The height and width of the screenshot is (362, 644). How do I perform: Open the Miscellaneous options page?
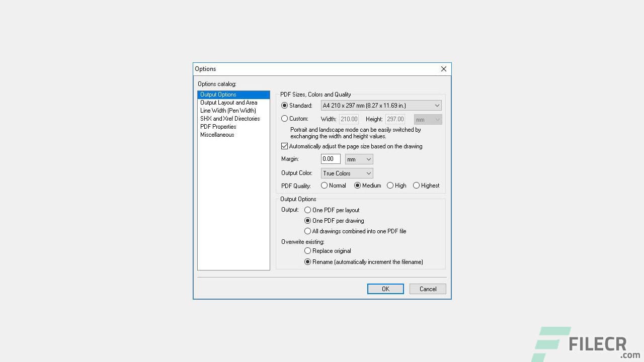[217, 135]
